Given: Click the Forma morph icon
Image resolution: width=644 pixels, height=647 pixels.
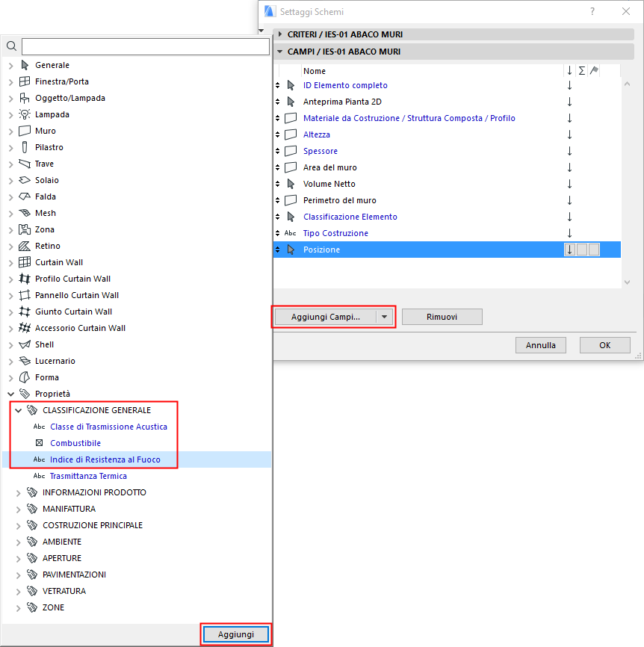Looking at the screenshot, I should (25, 377).
